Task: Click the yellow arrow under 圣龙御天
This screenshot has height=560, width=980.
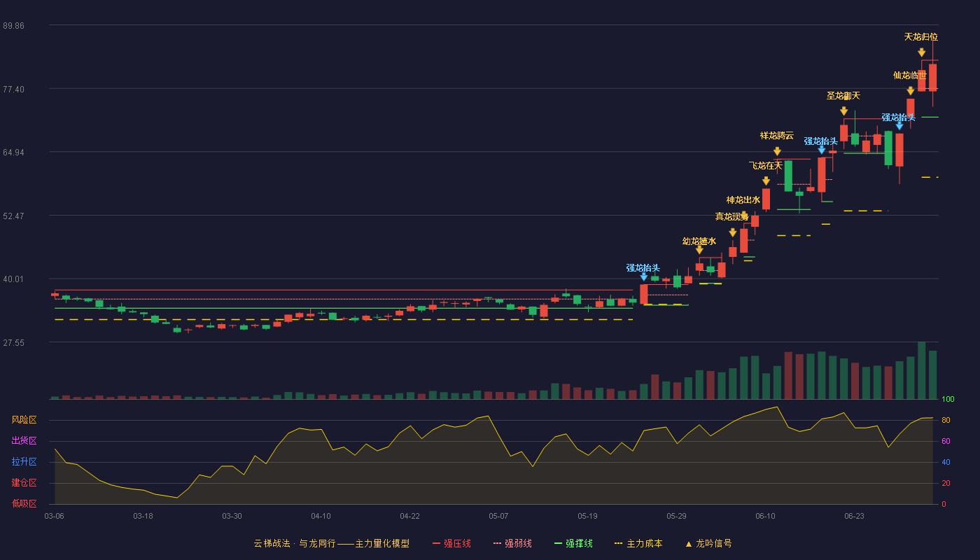Action: [843, 111]
